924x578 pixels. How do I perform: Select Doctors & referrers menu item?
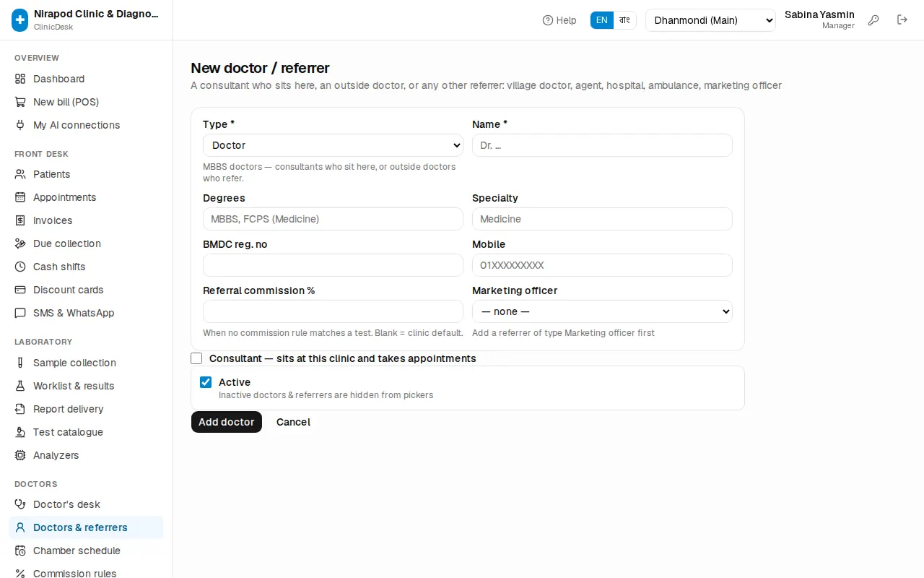(86, 527)
